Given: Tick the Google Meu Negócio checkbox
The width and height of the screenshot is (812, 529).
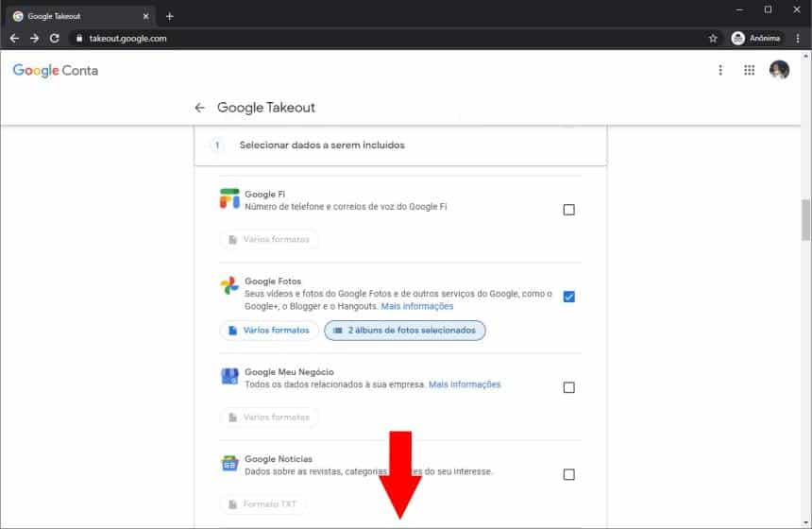Looking at the screenshot, I should click(x=569, y=387).
